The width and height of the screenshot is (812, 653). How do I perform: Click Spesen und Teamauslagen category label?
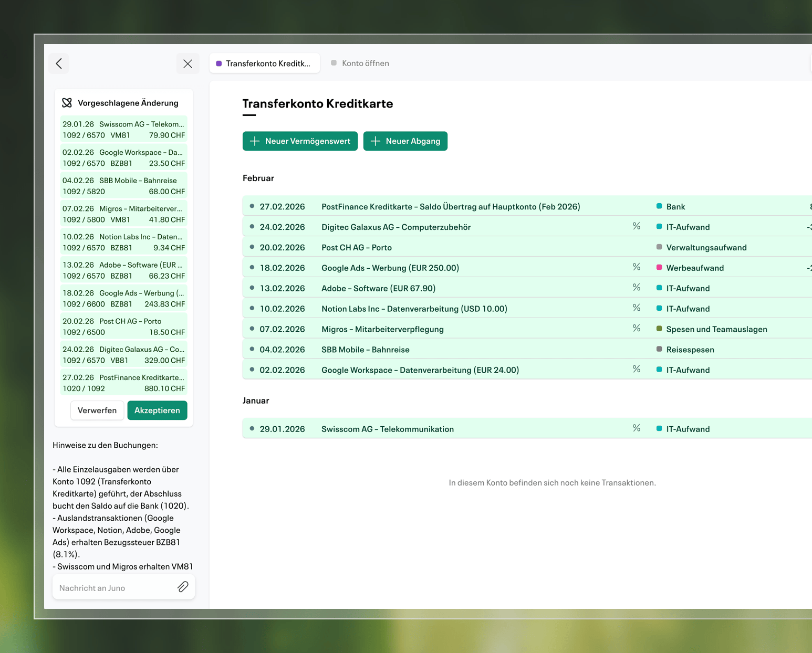click(716, 329)
